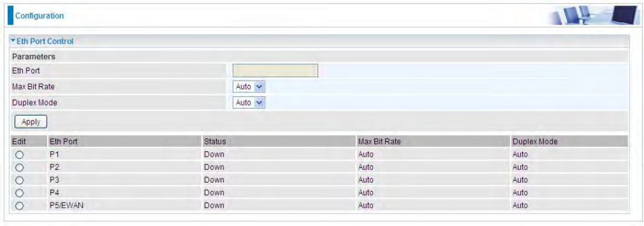Image resolution: width=644 pixels, height=226 pixels.
Task: Click the Eth Port input field
Action: point(275,71)
